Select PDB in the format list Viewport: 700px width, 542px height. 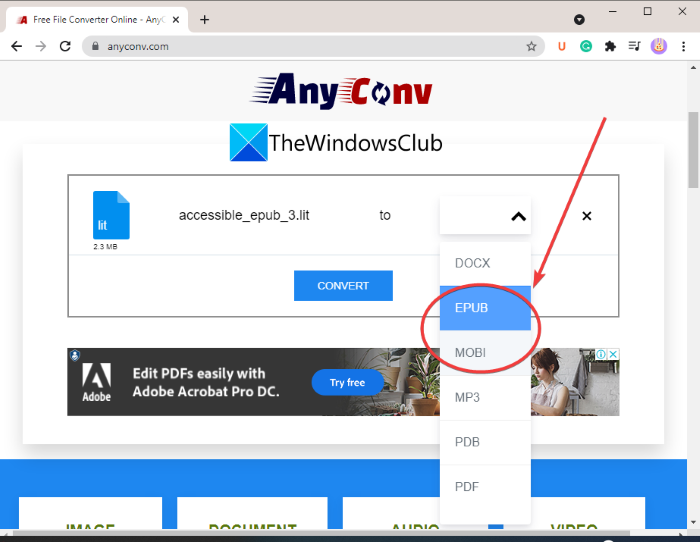coord(485,442)
